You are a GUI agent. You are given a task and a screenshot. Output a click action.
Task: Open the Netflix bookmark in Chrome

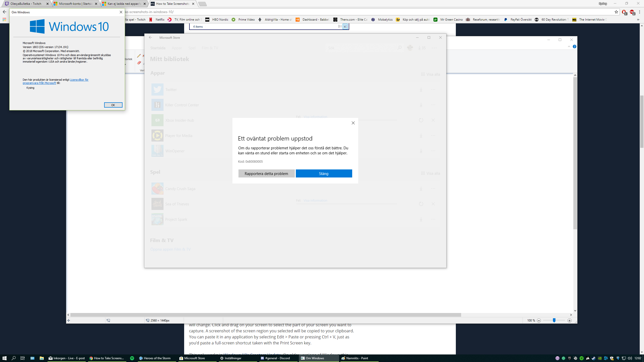(157, 20)
